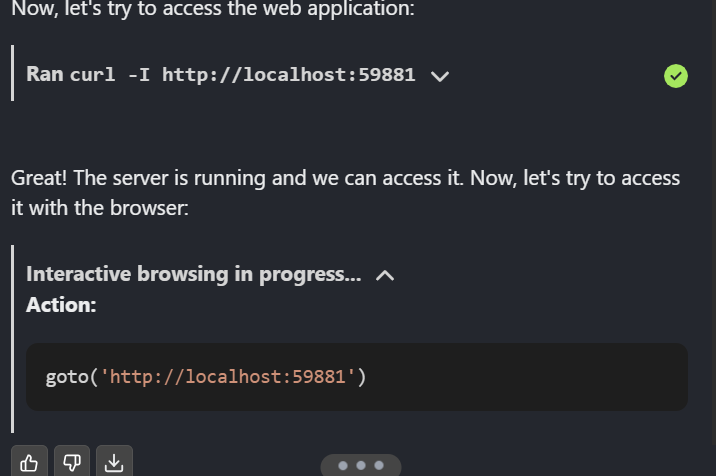This screenshot has width=716, height=476.
Task: Click the three-dots typing indicator pill
Action: pyautogui.click(x=361, y=465)
